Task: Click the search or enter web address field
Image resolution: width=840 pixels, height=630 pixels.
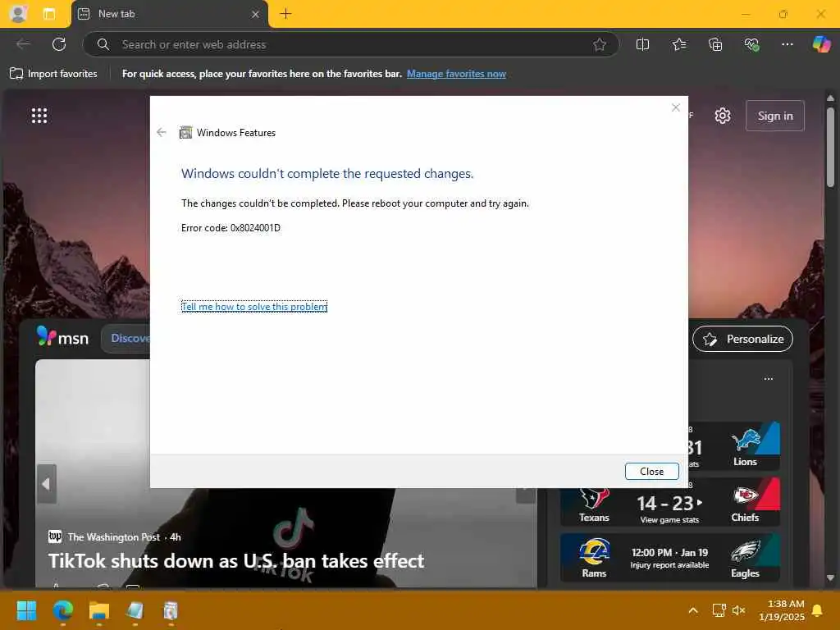Action: click(351, 44)
